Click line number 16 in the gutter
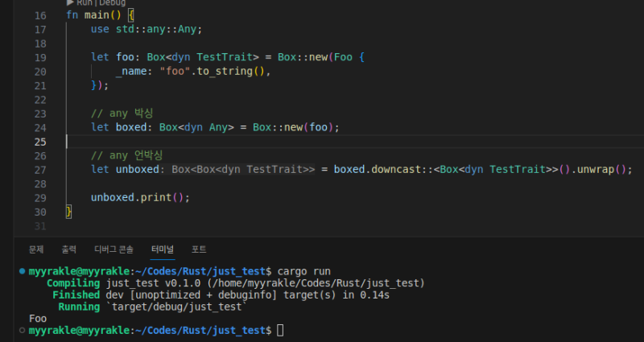 pos(40,16)
